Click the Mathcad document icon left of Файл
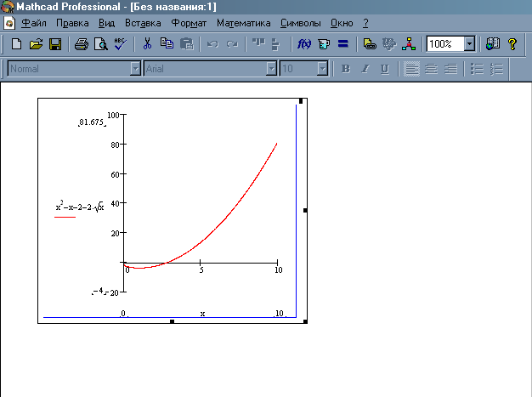Viewport: 532px width, 397px height. (x=9, y=23)
